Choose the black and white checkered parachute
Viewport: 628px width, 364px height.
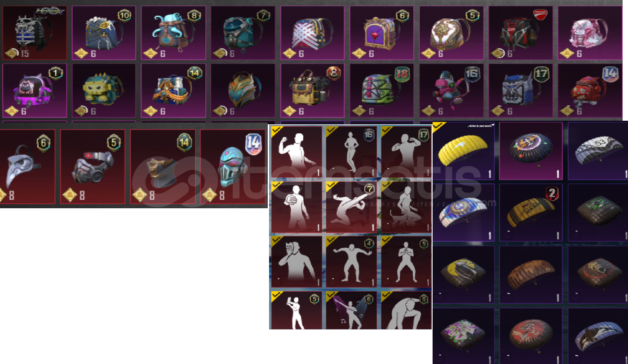tap(598, 151)
